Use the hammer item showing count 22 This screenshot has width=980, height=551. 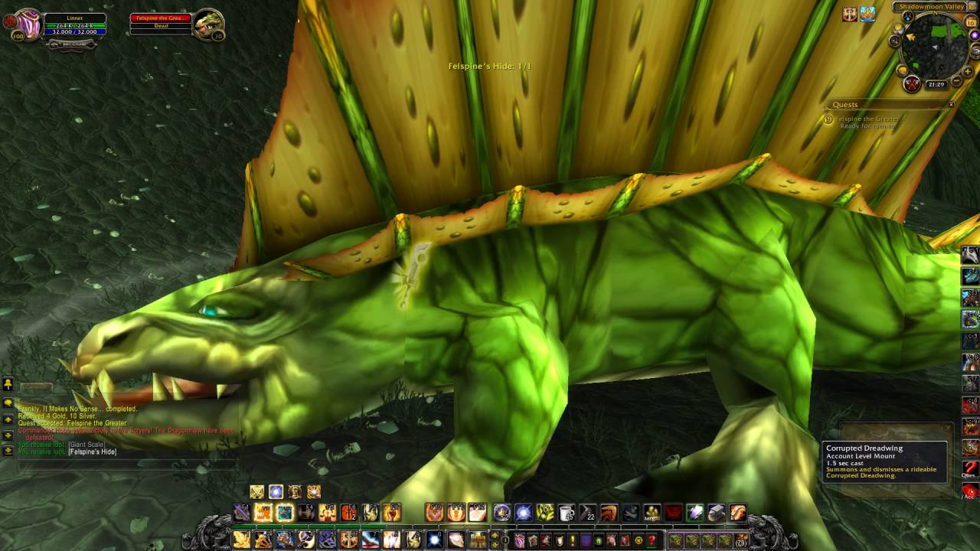tap(588, 512)
